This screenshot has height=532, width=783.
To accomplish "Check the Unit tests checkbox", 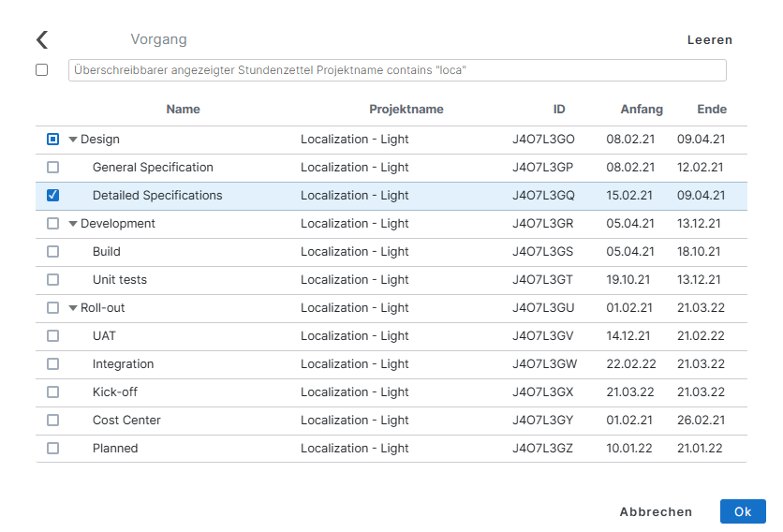I will pyautogui.click(x=52, y=280).
